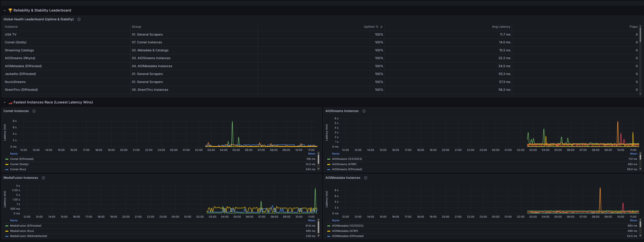The image size is (644, 242).
Task: Sort table by Flaps column header
Action: [633, 27]
